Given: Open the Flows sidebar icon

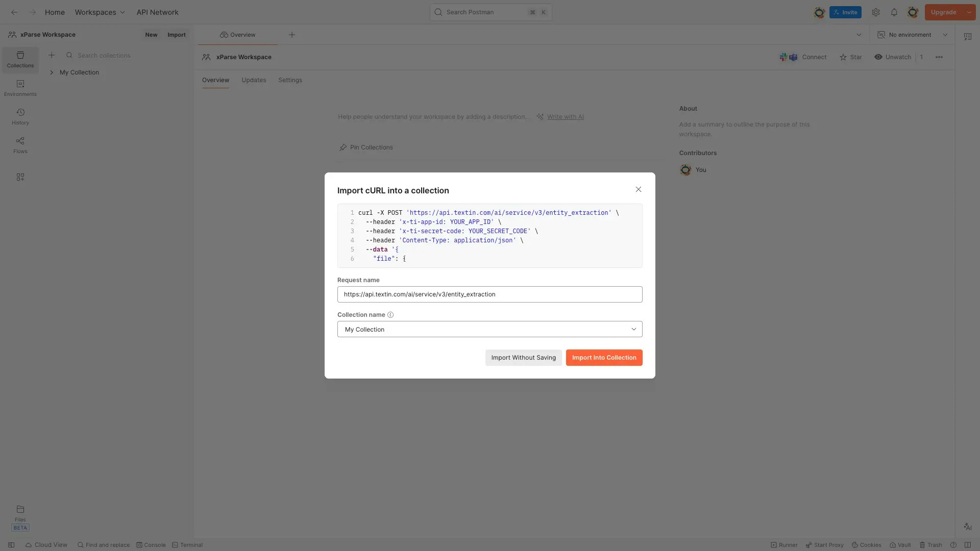Looking at the screenshot, I should pos(20,145).
